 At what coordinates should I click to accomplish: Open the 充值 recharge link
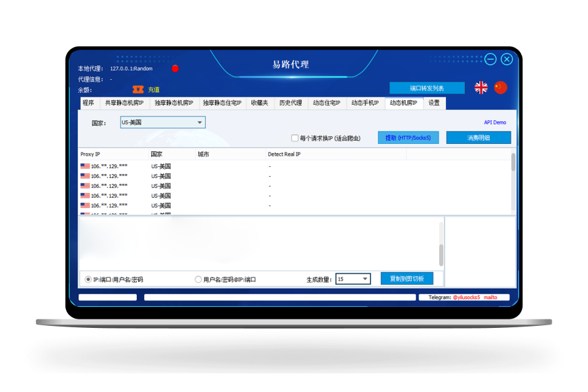(154, 90)
